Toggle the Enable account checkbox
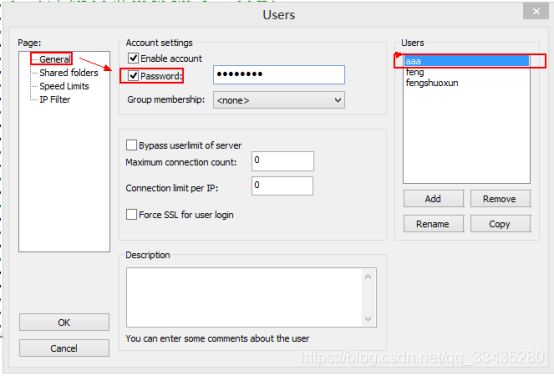Viewport: 554px width, 376px height. [133, 58]
